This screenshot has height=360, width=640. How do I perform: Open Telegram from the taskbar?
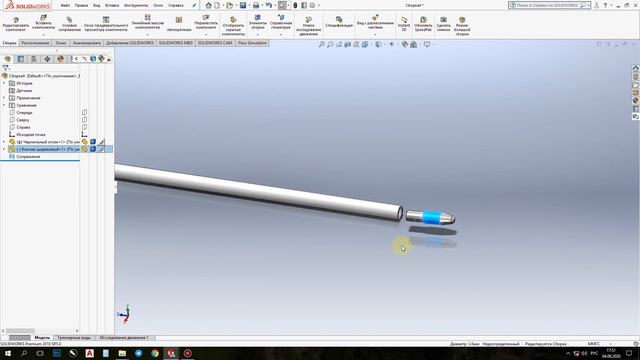(x=138, y=353)
